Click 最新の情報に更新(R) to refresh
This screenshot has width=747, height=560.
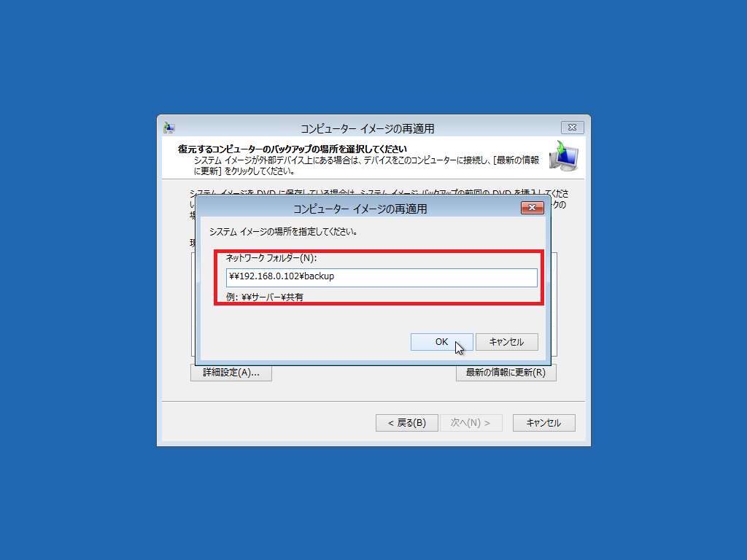tap(506, 373)
